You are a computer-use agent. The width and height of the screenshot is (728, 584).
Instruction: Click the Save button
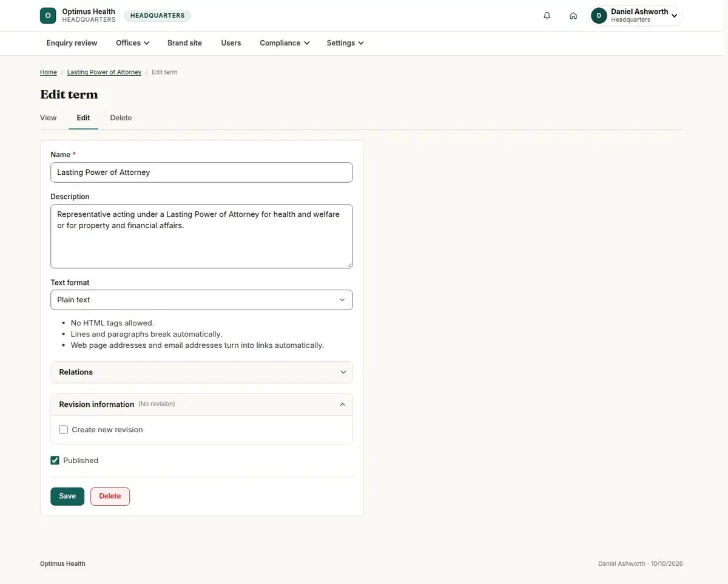[x=67, y=496]
